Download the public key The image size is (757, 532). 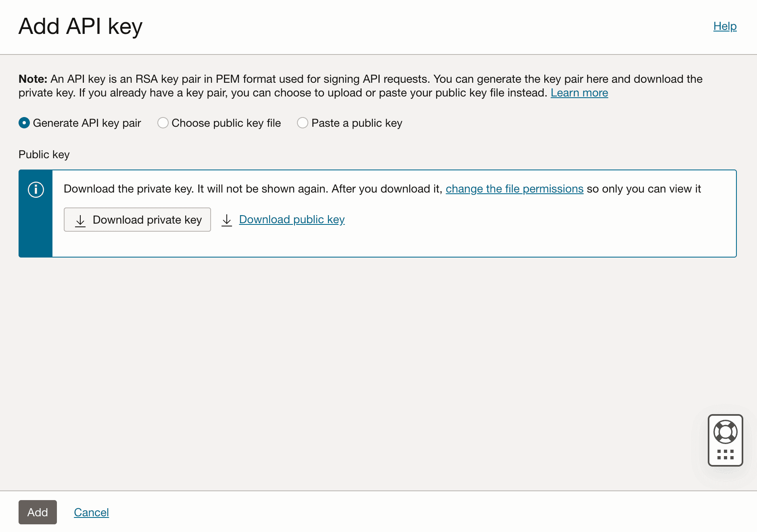coord(292,219)
